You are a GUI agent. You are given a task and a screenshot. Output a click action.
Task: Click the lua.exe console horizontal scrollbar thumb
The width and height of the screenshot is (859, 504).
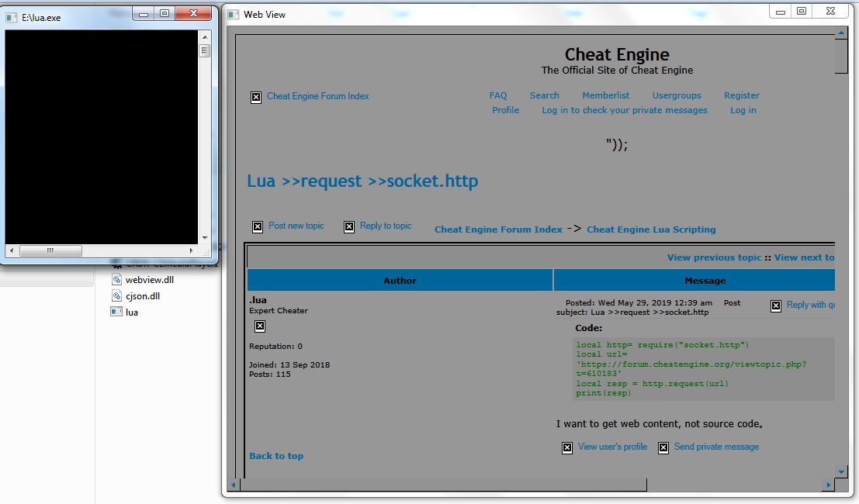[50, 250]
